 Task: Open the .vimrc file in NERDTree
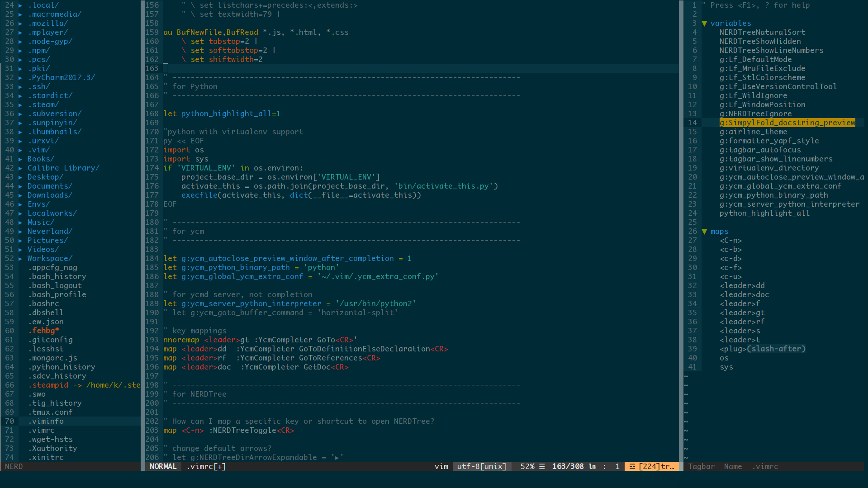click(41, 430)
